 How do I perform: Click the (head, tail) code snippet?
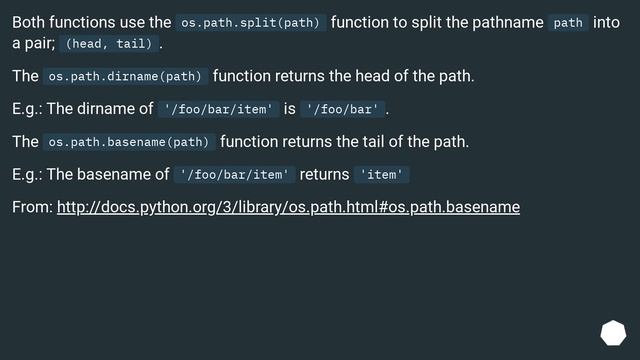pyautogui.click(x=109, y=44)
